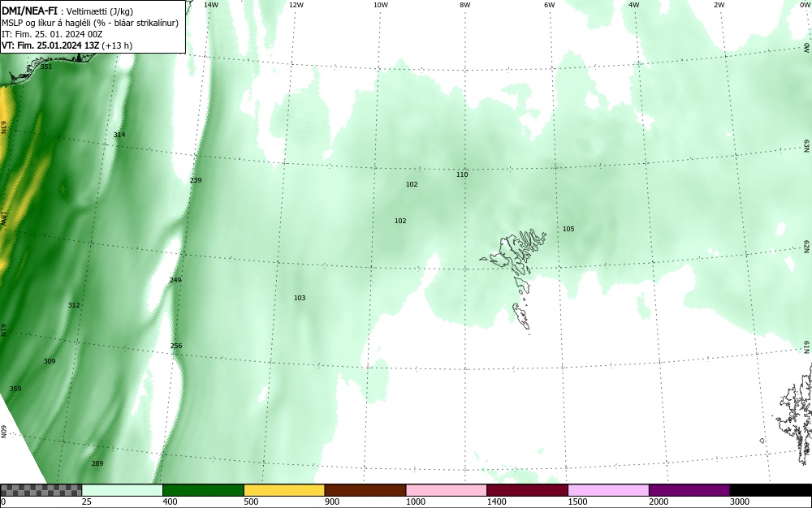Click the light mint 25 legend swatch

coord(123,490)
